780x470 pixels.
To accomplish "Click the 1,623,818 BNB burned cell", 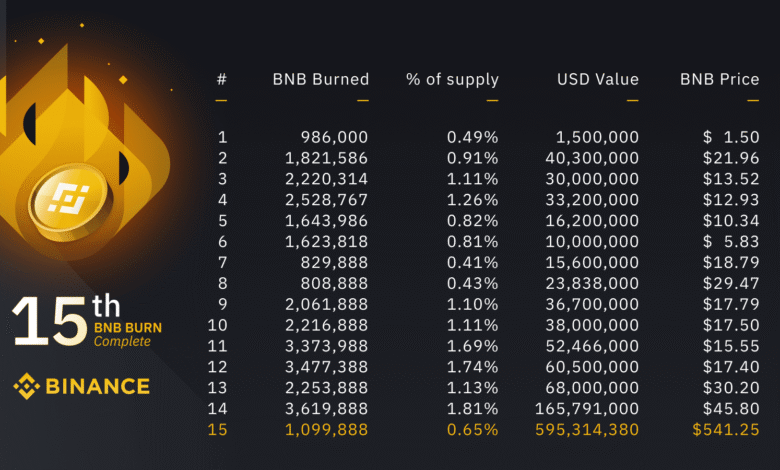I will coord(326,241).
